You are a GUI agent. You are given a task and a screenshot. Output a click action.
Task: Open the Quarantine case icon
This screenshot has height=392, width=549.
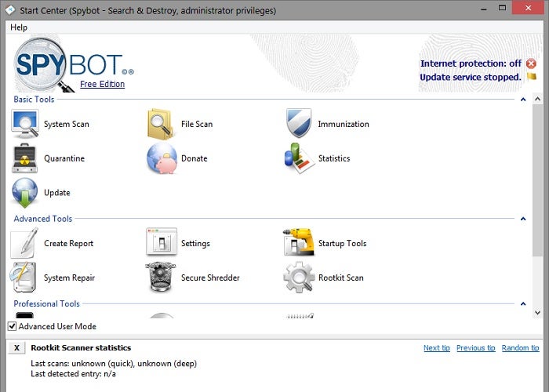coord(25,158)
